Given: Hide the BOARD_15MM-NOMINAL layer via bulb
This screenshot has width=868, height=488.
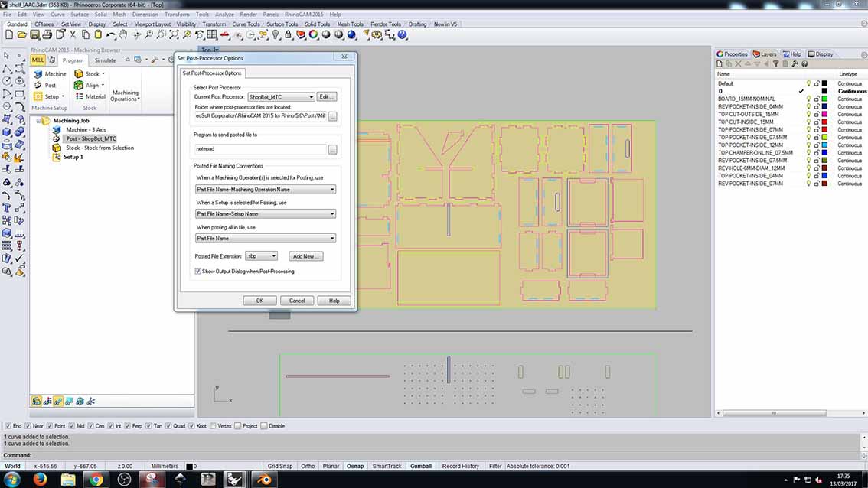Looking at the screenshot, I should pyautogui.click(x=808, y=99).
